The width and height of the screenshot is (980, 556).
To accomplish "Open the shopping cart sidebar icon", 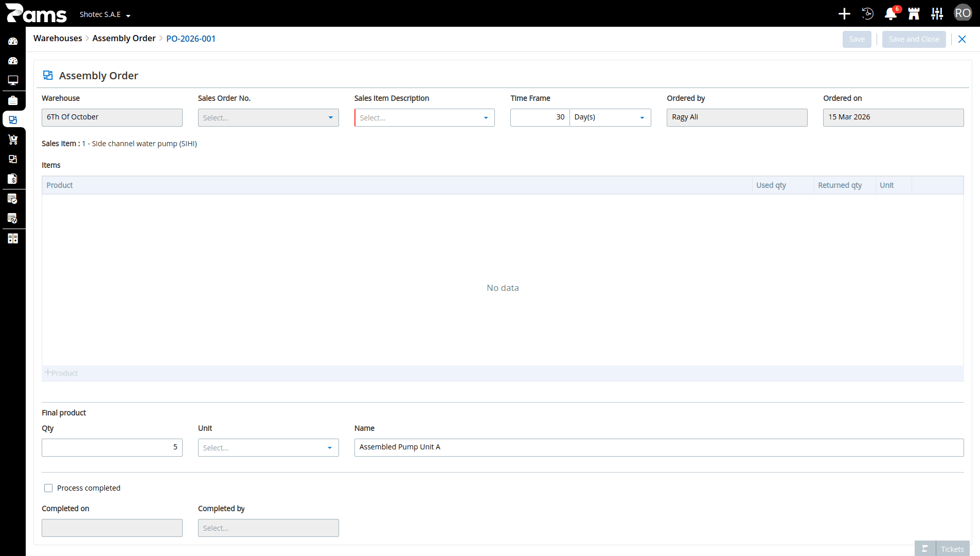I will click(x=13, y=140).
